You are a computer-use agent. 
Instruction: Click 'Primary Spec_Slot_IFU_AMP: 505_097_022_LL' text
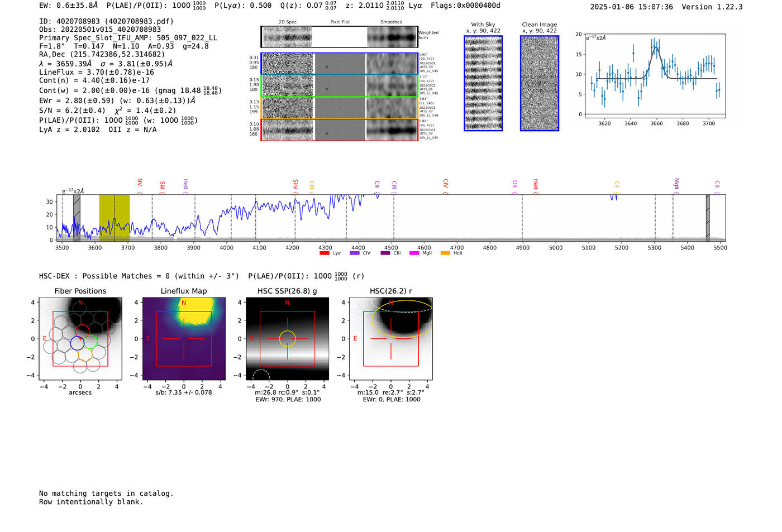click(x=128, y=38)
